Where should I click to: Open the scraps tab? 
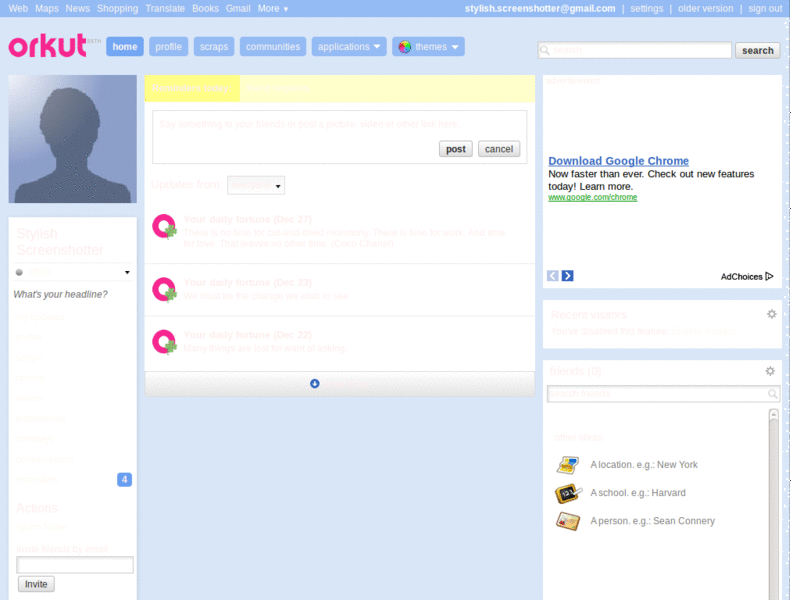(214, 46)
